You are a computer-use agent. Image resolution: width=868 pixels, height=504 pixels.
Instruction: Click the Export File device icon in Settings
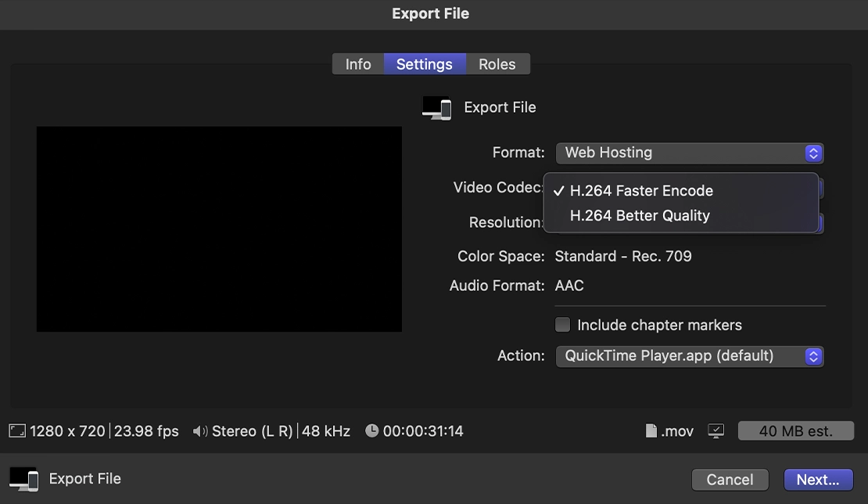pos(436,108)
